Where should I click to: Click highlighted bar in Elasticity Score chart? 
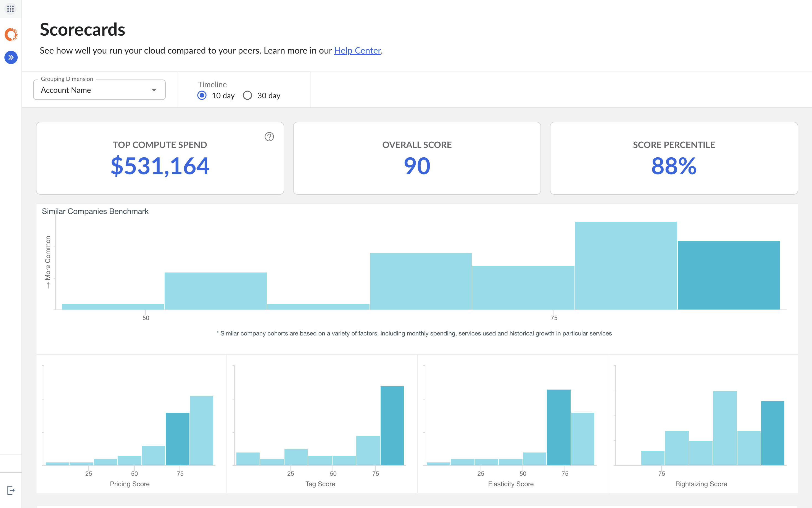(558, 427)
